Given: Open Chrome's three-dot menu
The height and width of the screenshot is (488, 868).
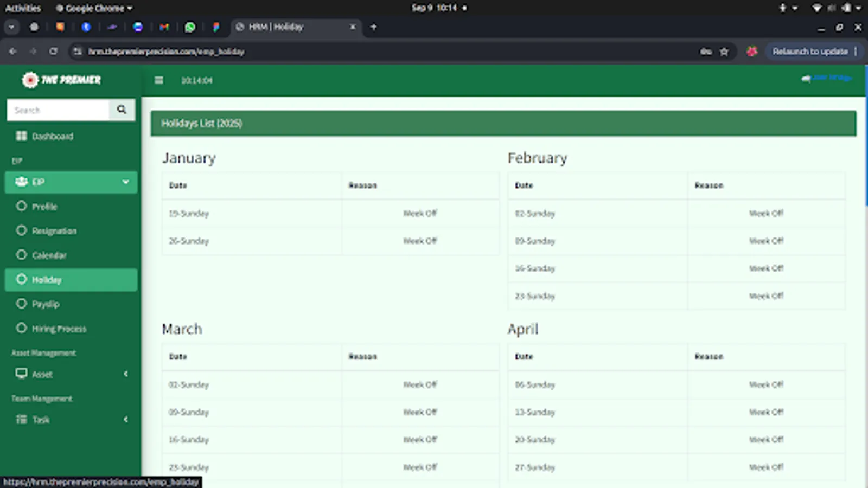Looking at the screenshot, I should point(856,51).
